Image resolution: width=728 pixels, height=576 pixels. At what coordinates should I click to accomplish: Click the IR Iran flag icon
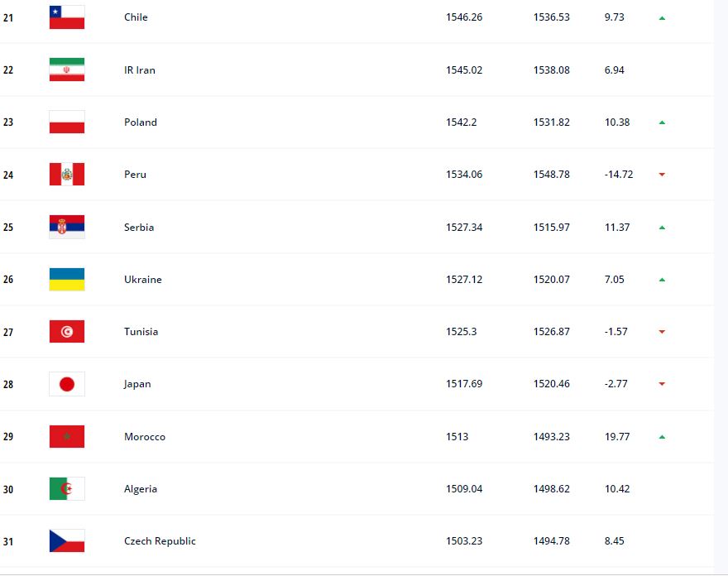[67, 70]
